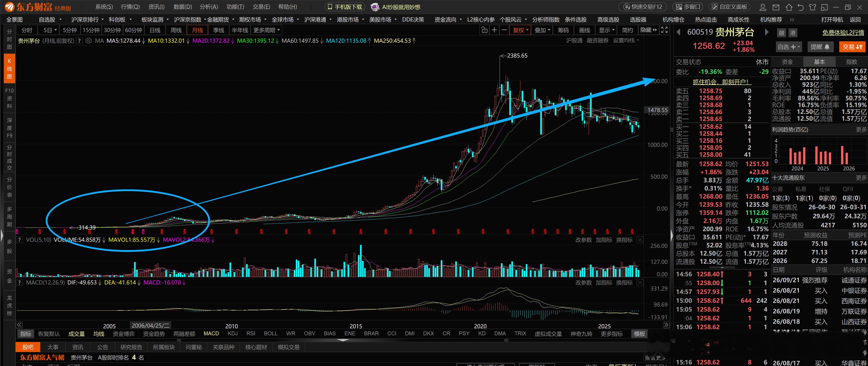
Task: Click the orange 交易 trade button
Action: 852,47
